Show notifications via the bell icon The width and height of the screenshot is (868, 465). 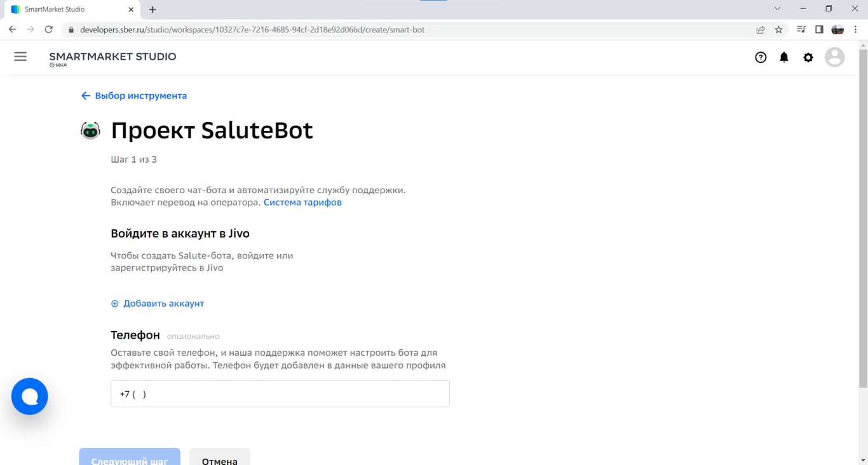(784, 57)
